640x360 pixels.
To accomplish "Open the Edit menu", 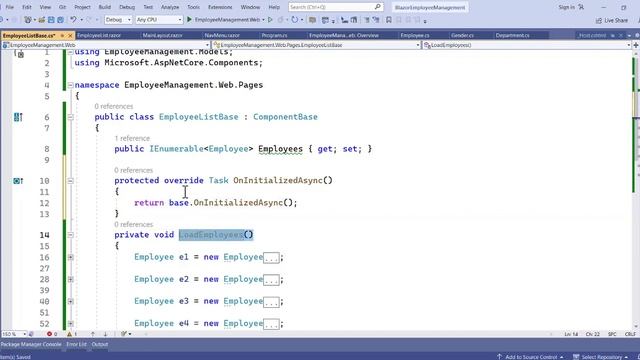I will click(x=27, y=7).
